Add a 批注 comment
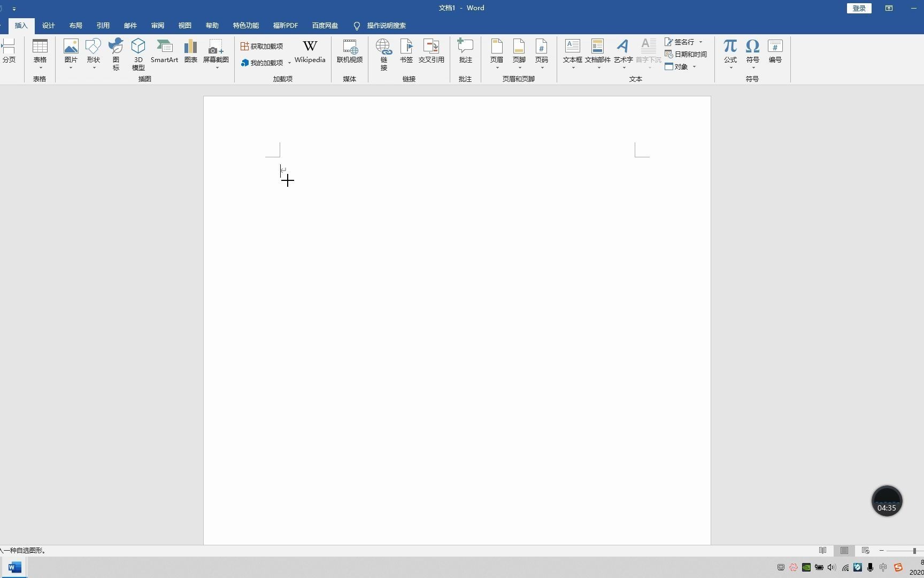The image size is (924, 578). (x=465, y=51)
